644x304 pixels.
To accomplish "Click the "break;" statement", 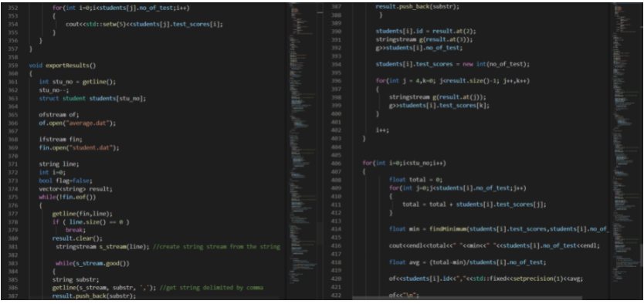I will coord(76,230).
